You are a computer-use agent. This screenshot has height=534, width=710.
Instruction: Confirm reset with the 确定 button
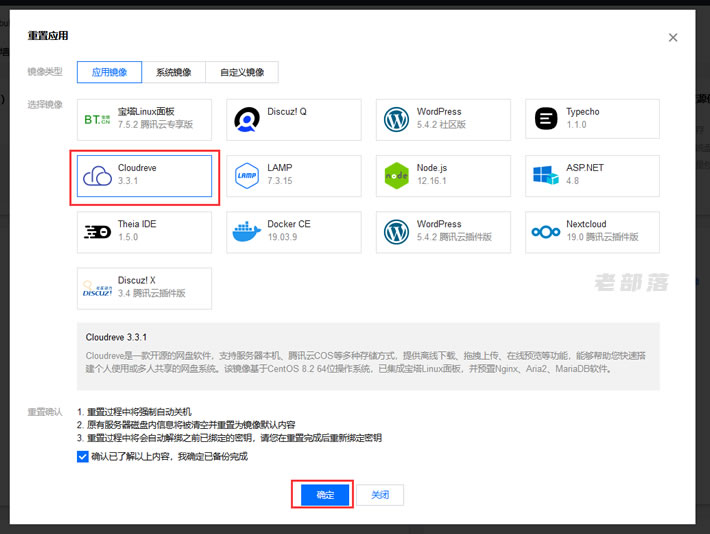[x=325, y=495]
